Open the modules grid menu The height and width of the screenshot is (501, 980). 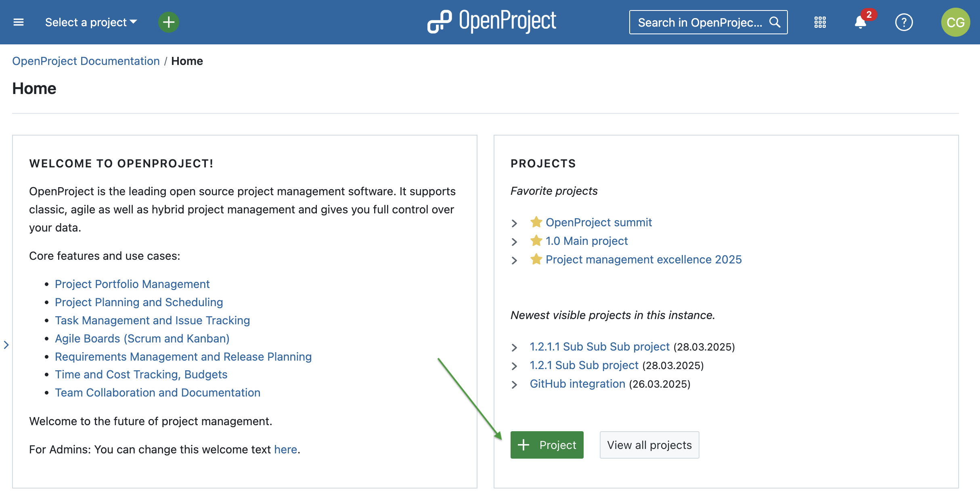[x=820, y=22]
